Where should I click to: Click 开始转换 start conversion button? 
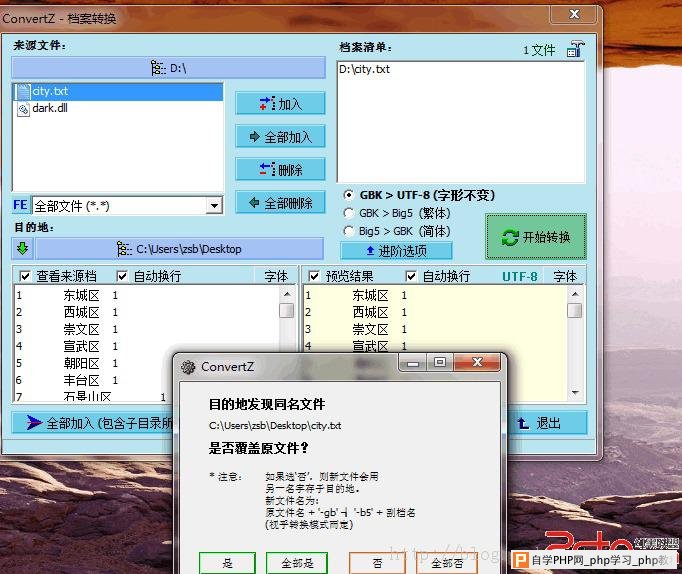536,237
